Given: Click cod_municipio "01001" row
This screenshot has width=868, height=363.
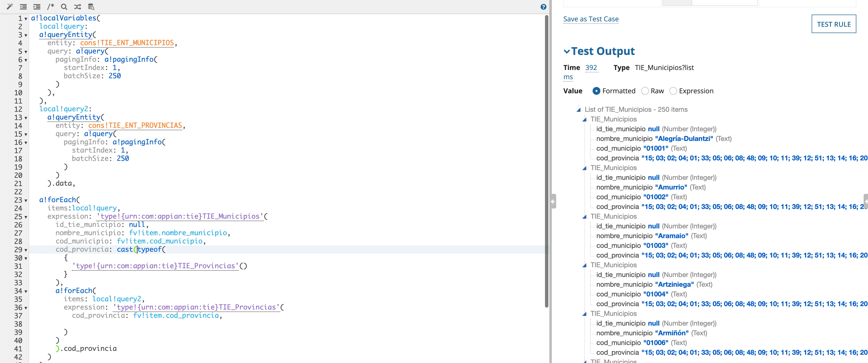Looking at the screenshot, I should pyautogui.click(x=642, y=149).
